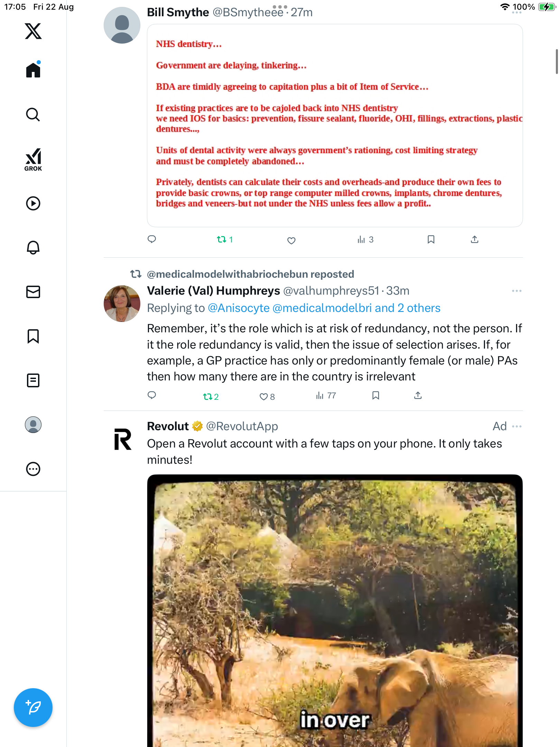Open more options on Revolut ad
The height and width of the screenshot is (747, 560).
[516, 426]
